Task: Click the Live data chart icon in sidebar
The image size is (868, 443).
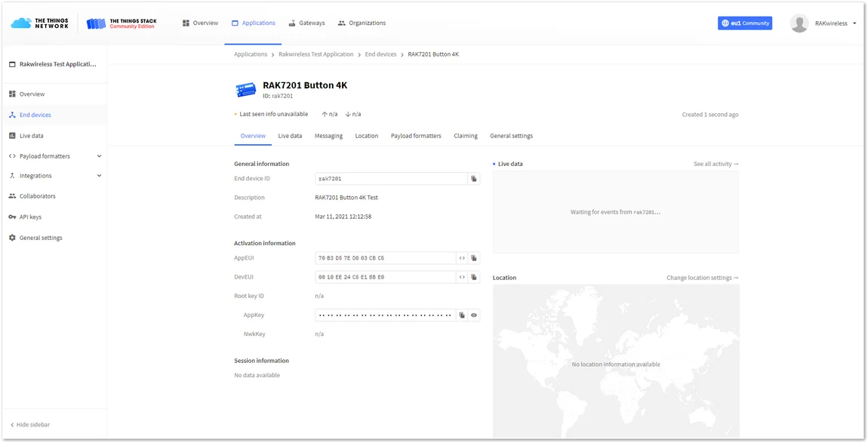Action: click(x=12, y=136)
